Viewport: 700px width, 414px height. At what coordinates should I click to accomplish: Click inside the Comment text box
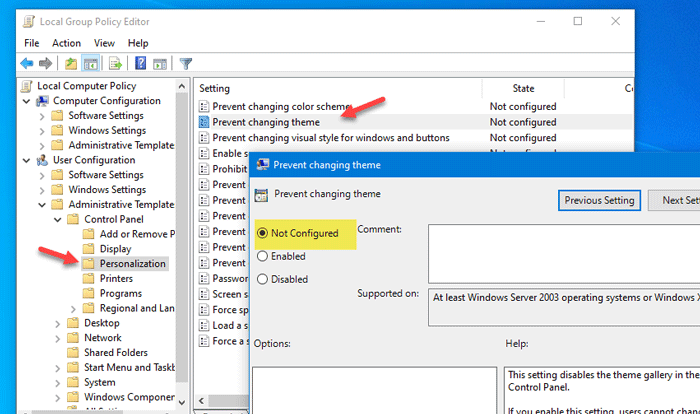tap(564, 254)
